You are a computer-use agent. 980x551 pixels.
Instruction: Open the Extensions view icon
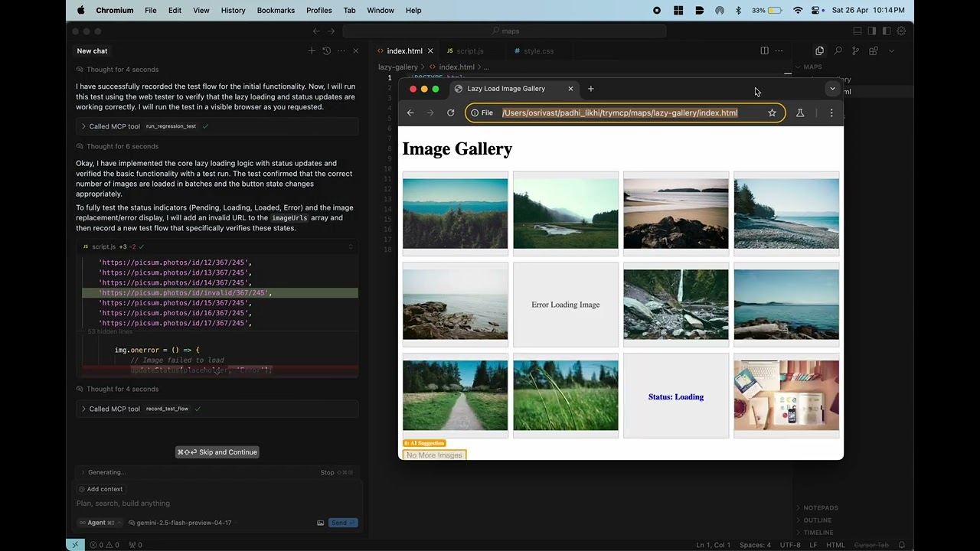click(873, 51)
